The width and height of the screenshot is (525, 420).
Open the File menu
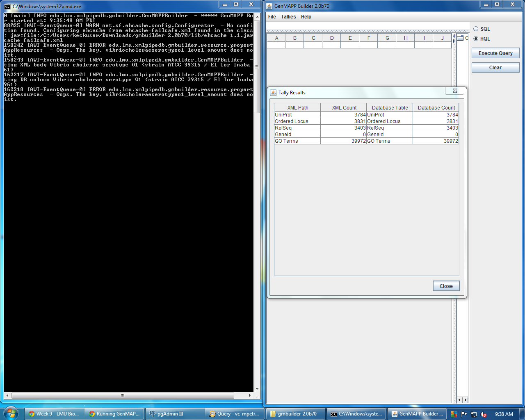point(272,17)
